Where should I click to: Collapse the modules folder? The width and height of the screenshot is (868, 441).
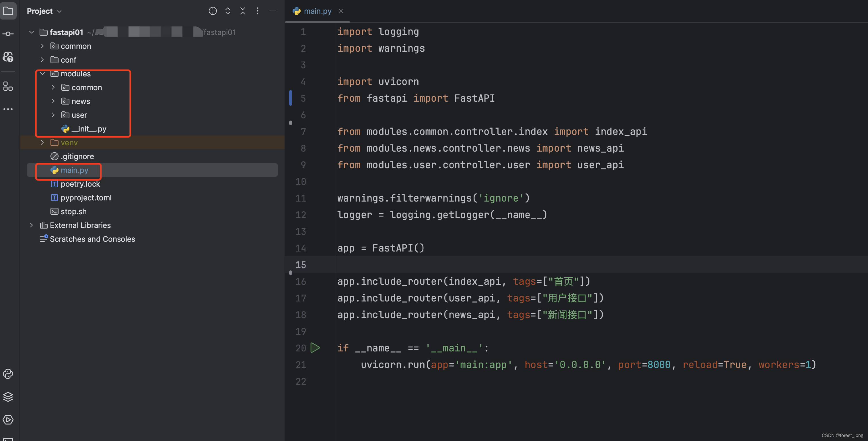pyautogui.click(x=42, y=73)
